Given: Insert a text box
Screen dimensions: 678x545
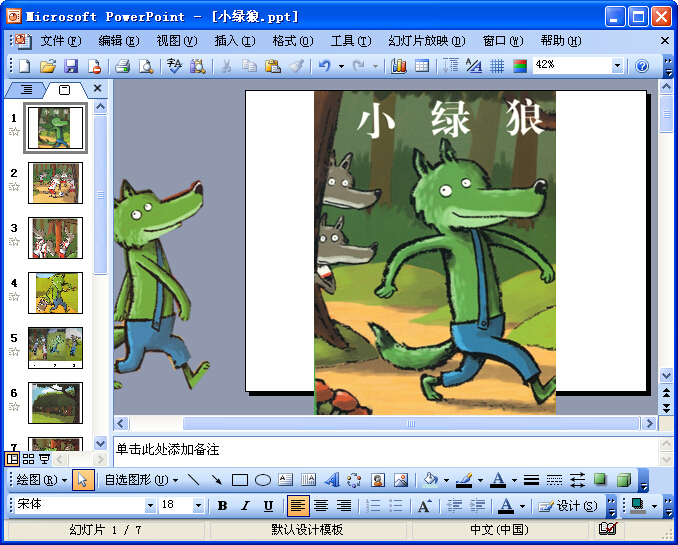Looking at the screenshot, I should [x=285, y=480].
